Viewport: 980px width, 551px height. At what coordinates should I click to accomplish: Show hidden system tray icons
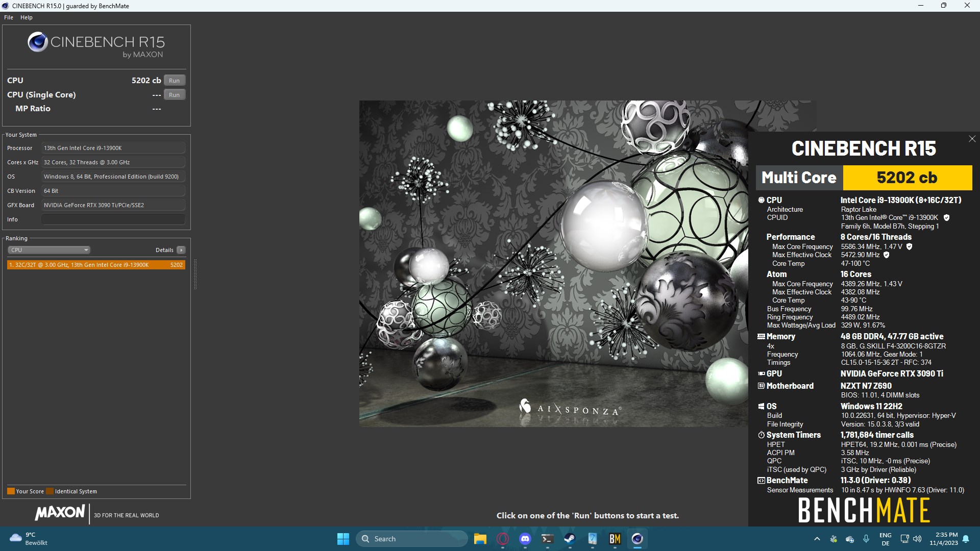[x=817, y=539]
